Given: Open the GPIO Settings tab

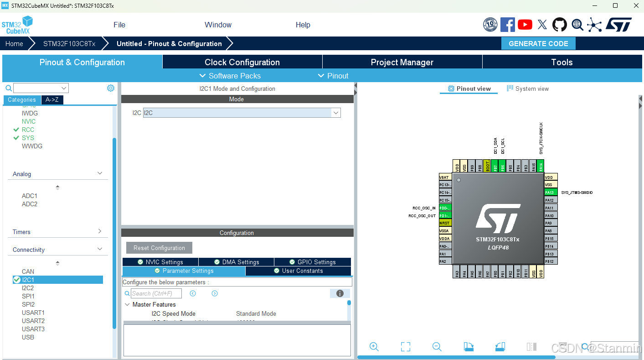Looking at the screenshot, I should pyautogui.click(x=313, y=262).
